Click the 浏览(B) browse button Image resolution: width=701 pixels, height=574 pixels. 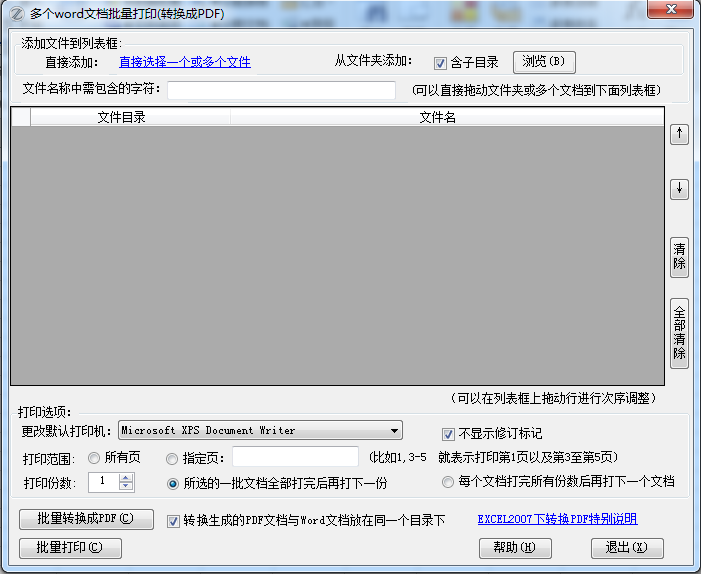point(544,62)
